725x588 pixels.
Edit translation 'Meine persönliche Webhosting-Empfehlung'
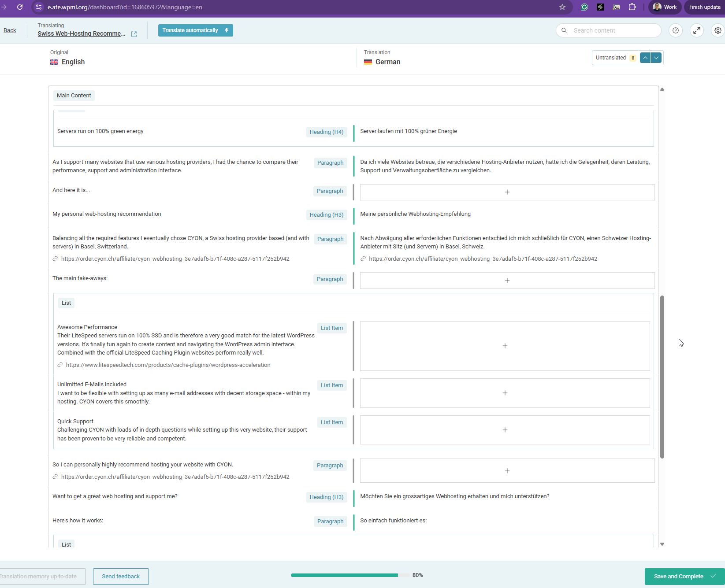pos(415,214)
